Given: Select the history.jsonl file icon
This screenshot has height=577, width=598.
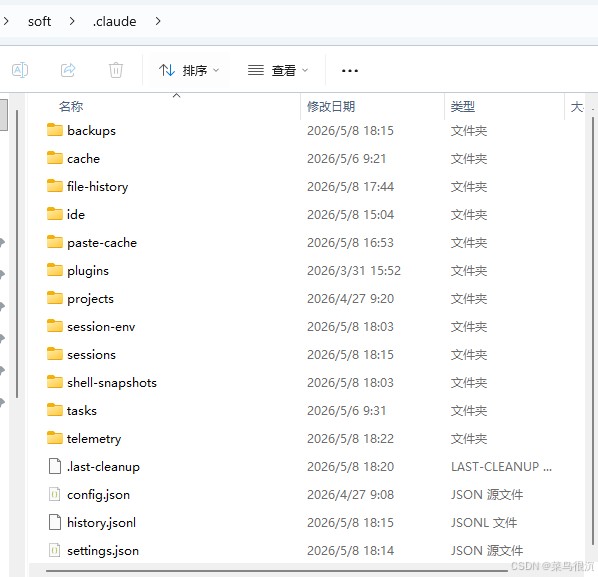Looking at the screenshot, I should [x=55, y=522].
